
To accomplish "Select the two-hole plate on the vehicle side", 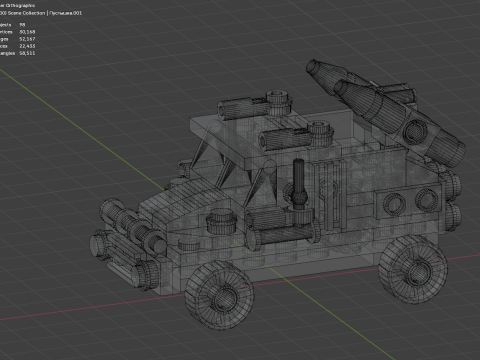I will 409,201.
